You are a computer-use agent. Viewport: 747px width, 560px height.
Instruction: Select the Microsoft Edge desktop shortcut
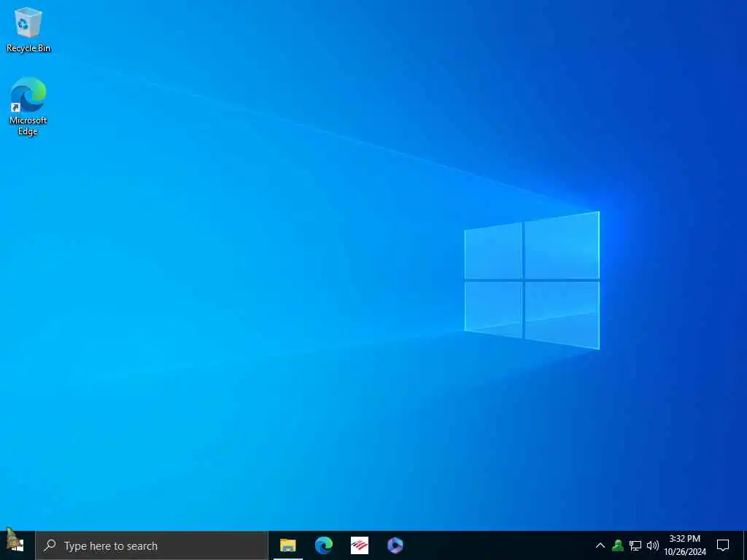tap(28, 106)
